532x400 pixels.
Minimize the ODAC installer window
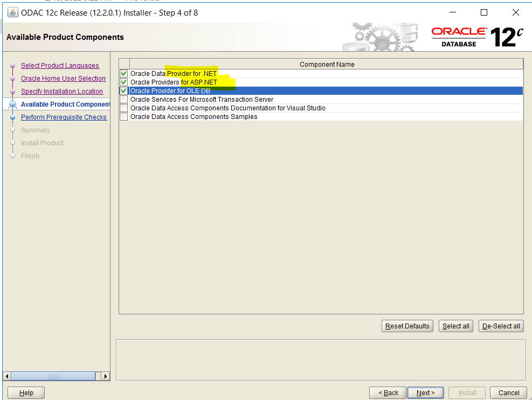(x=453, y=12)
